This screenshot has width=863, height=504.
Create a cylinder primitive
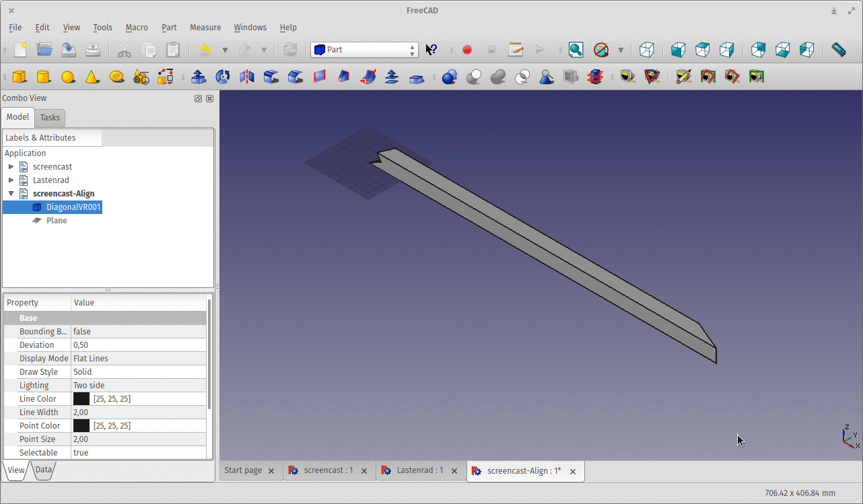44,77
